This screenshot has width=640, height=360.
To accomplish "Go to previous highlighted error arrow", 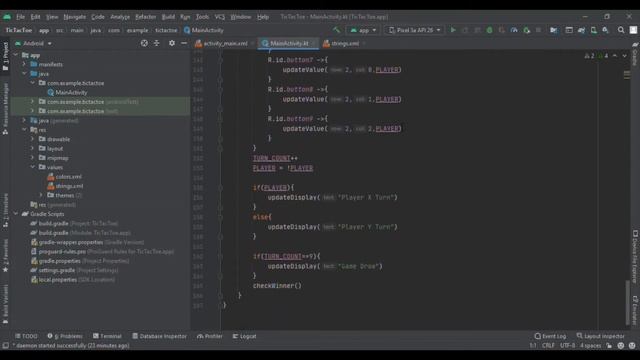I will coord(615,56).
